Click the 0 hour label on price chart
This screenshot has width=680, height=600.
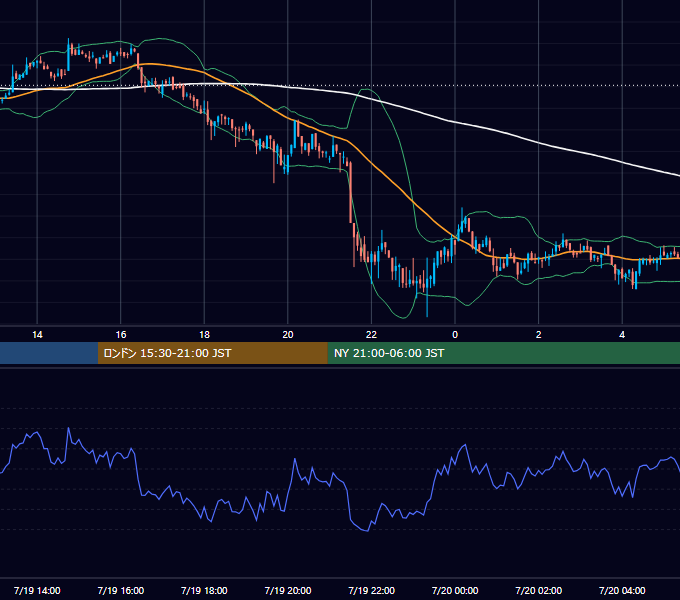(x=455, y=335)
